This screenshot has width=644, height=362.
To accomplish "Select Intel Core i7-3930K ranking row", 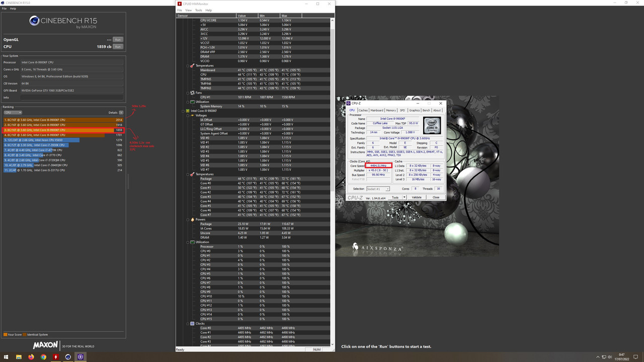I will click(x=63, y=145).
